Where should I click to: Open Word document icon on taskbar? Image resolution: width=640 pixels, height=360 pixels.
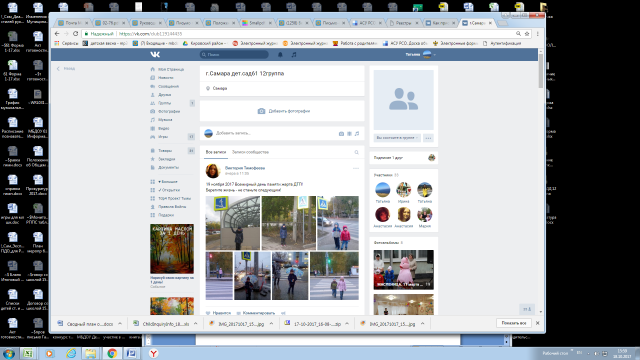131,353
